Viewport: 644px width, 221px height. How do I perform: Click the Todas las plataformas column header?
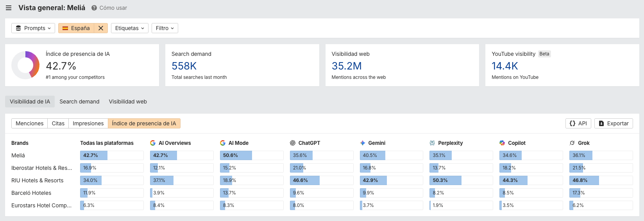tap(107, 143)
